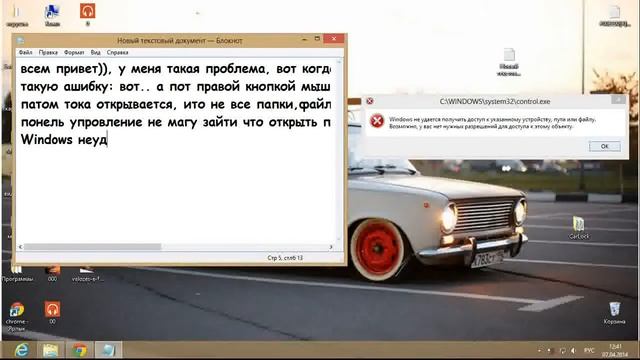Open the Вид menu in Notepad
This screenshot has height=360, width=640.
[x=96, y=53]
